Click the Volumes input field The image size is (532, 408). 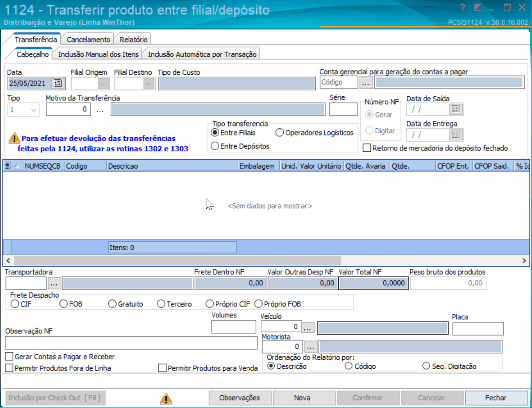(x=234, y=327)
